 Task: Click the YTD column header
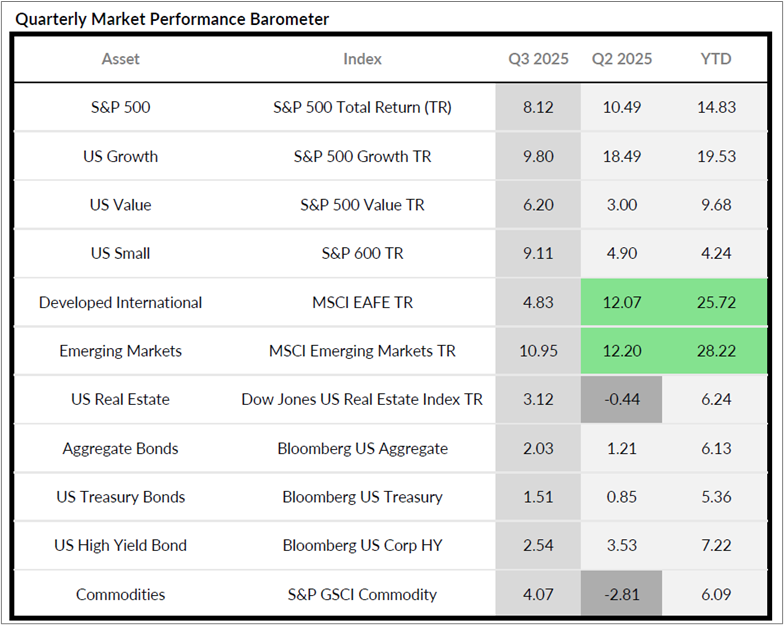[x=715, y=59]
